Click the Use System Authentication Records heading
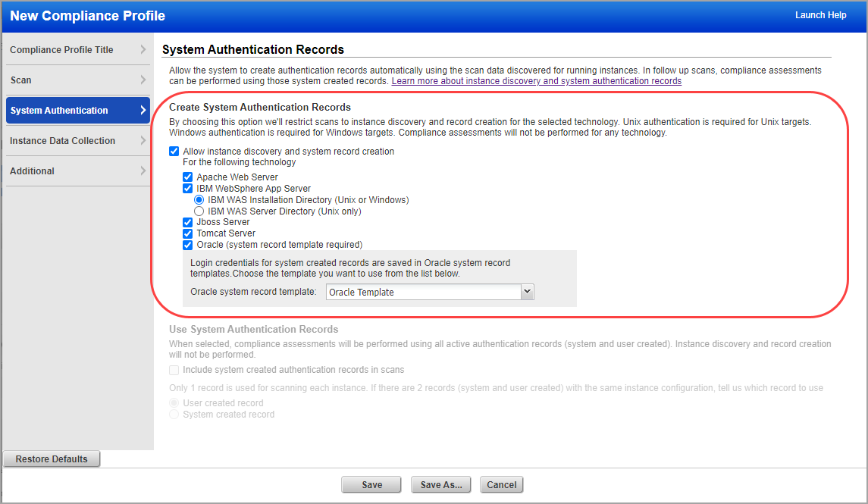Viewport: 868px width, 504px height. pos(253,329)
